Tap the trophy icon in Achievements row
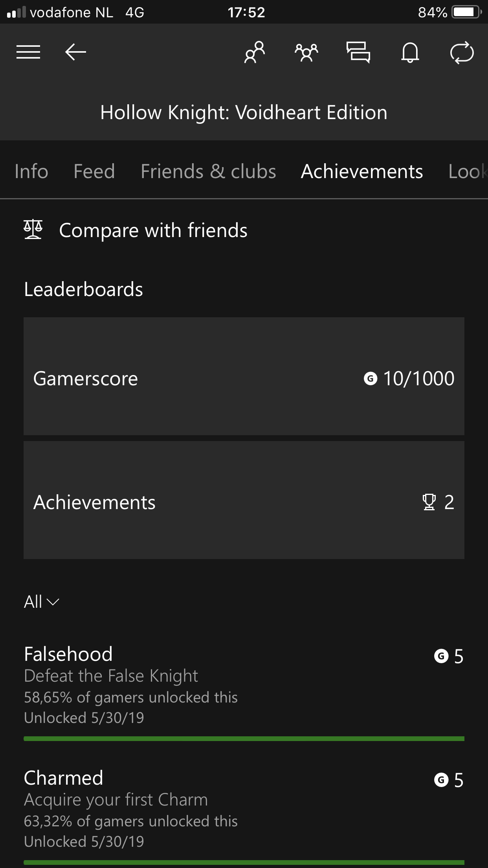The height and width of the screenshot is (868, 488). 429,502
